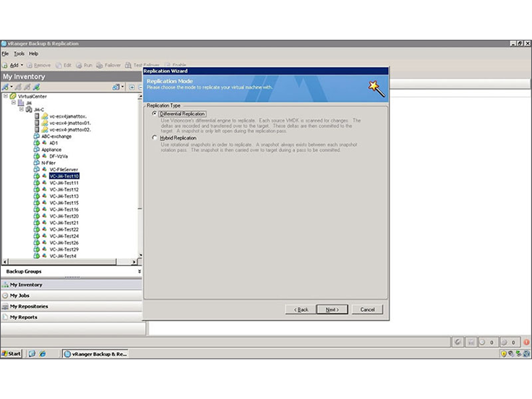Image resolution: width=532 pixels, height=399 pixels.
Task: Click the expand-all plus icon in inventory toolbar
Action: click(x=132, y=87)
